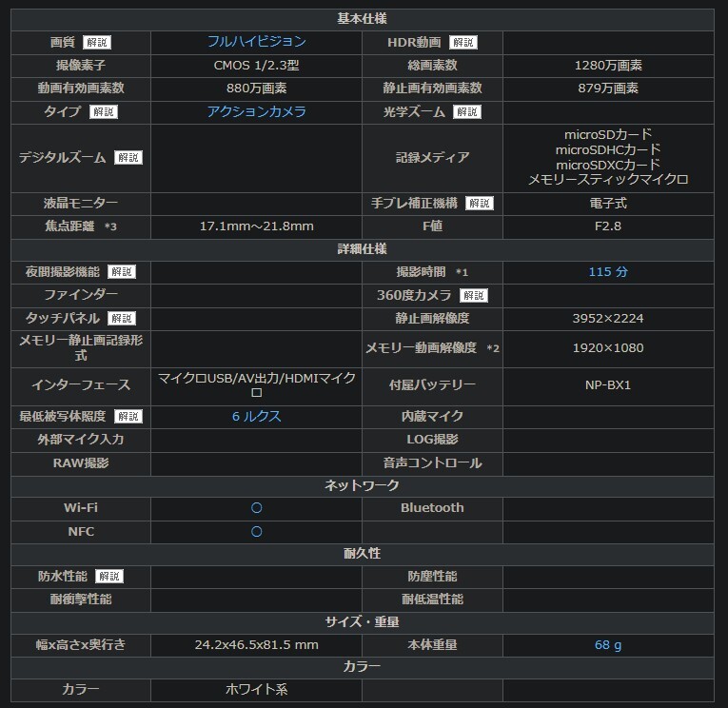Screen dimensions: 728x708
Task: Click the NP-BX1 battery value
Action: [608, 384]
